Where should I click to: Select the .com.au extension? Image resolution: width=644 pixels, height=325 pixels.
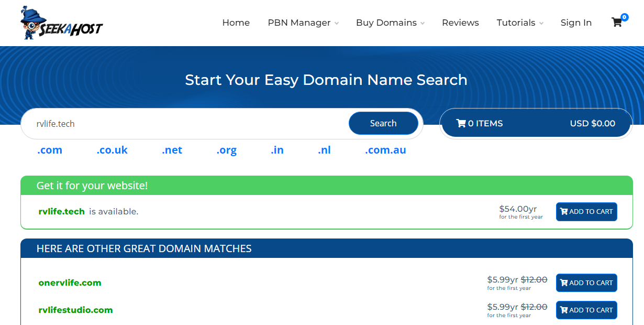pos(385,150)
